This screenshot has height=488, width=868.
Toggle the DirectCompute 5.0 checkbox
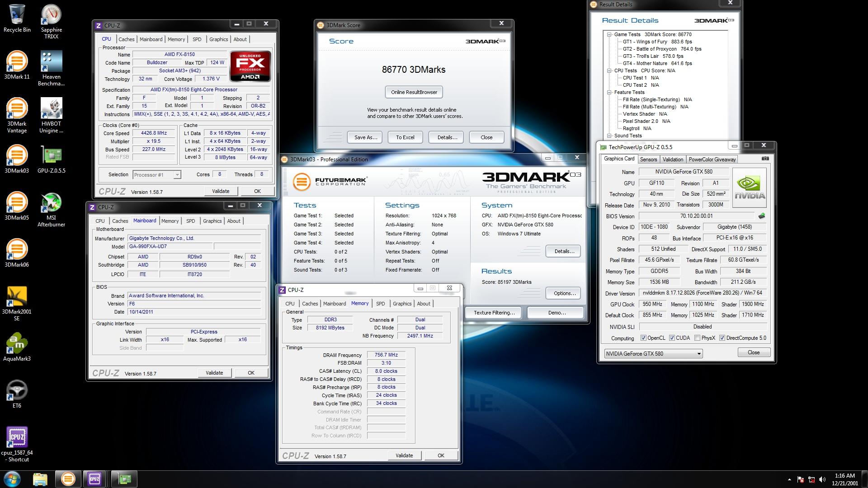722,338
